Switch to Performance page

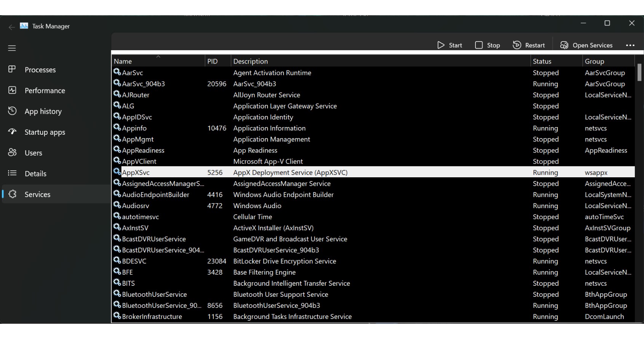click(56, 91)
